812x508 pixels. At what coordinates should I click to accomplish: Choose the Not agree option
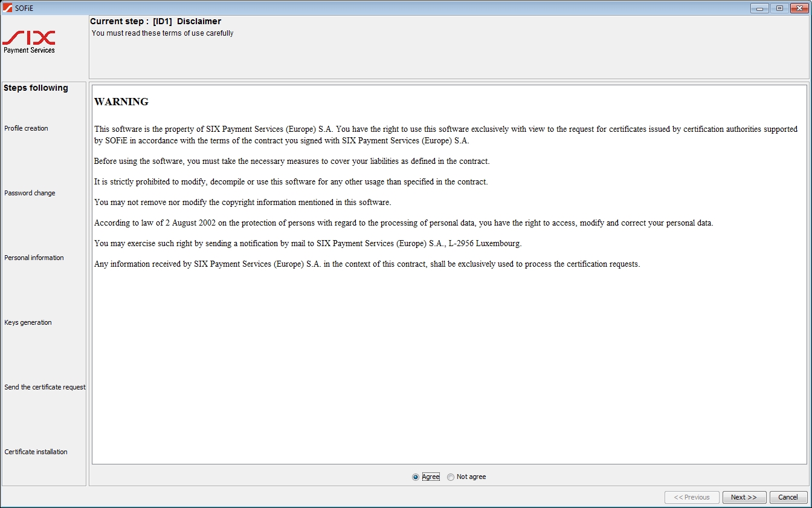click(x=451, y=477)
